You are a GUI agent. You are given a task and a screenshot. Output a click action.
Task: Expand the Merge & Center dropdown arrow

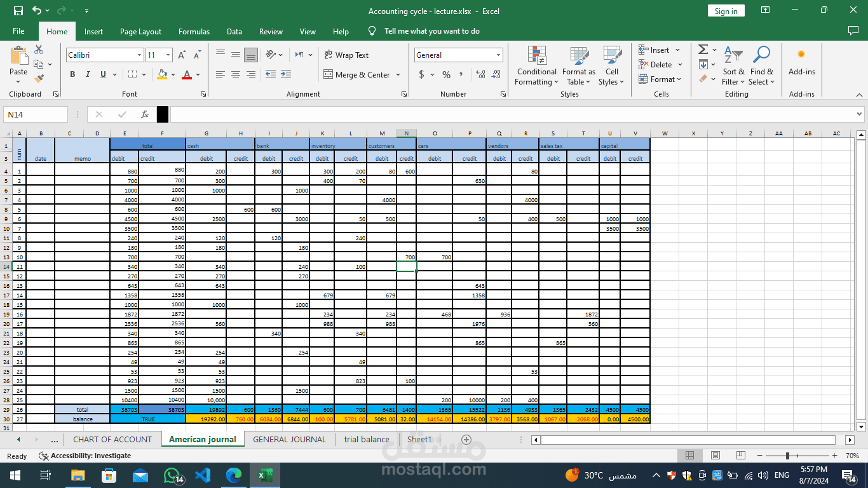pos(398,75)
